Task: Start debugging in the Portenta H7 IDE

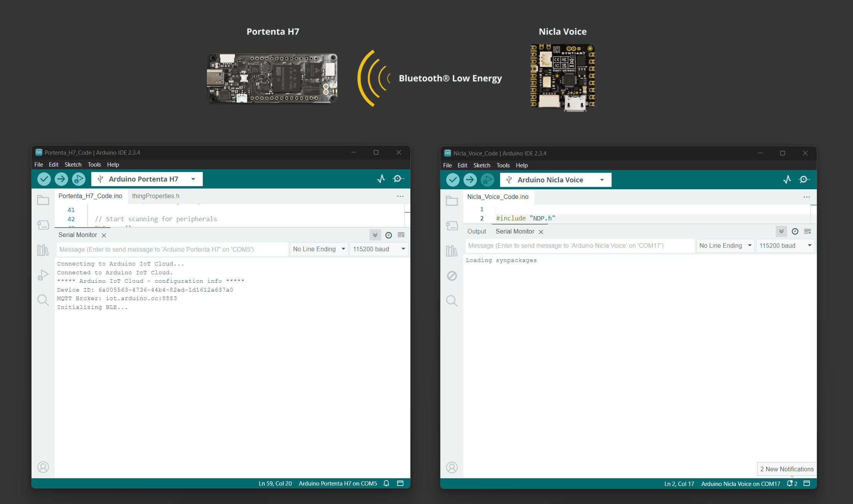Action: click(78, 179)
